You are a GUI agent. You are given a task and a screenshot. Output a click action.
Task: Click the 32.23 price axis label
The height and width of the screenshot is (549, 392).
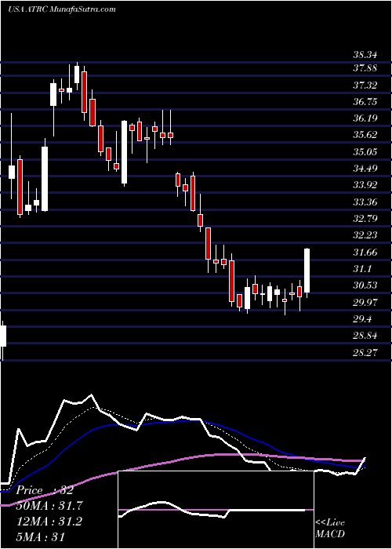pos(365,235)
